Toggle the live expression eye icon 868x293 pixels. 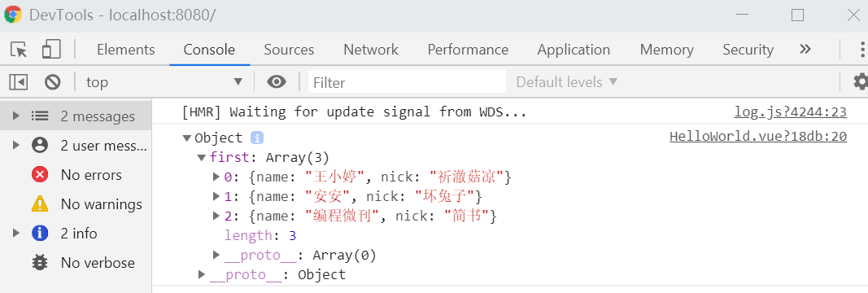click(277, 82)
